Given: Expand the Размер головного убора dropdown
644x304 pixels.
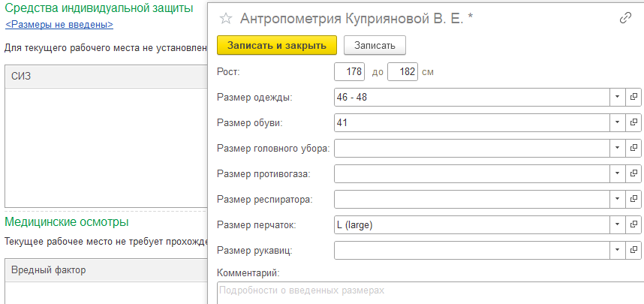Looking at the screenshot, I should [616, 148].
